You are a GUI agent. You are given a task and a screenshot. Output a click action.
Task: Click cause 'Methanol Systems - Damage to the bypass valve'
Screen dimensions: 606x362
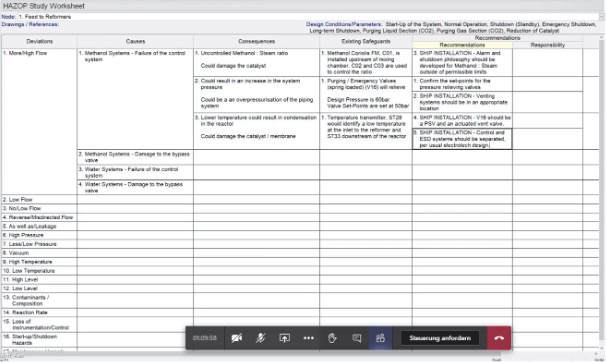(135, 157)
